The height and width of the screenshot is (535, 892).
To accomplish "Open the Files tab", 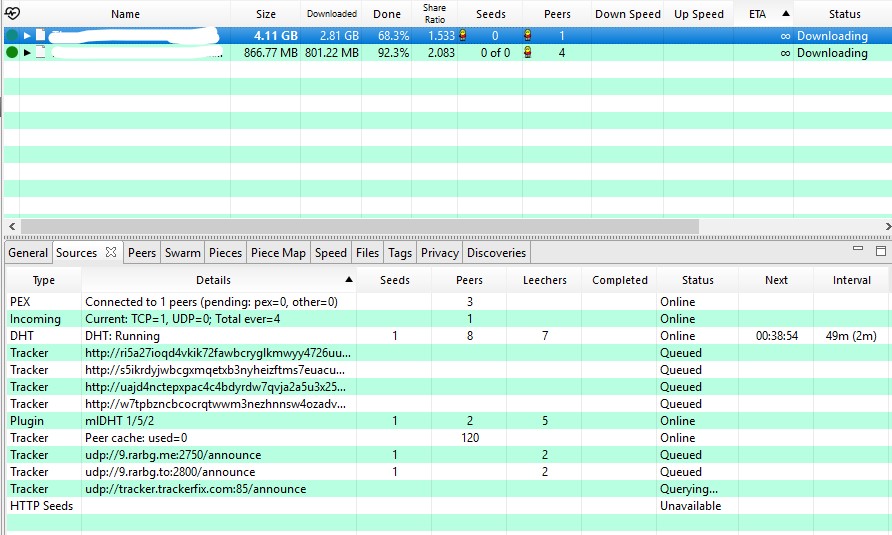I will [367, 253].
